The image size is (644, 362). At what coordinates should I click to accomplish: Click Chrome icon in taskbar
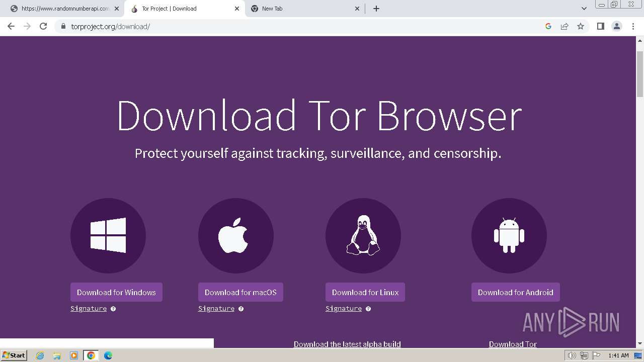(x=91, y=355)
